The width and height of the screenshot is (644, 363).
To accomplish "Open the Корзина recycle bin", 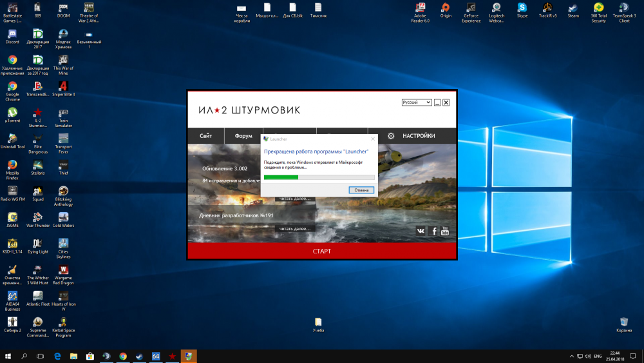I will point(623,322).
